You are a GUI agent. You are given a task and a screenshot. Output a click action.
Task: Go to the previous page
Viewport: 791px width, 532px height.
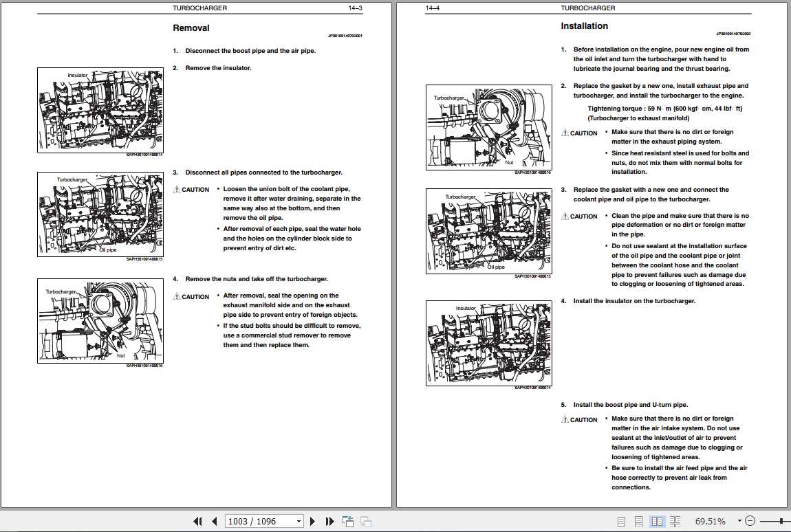tap(214, 522)
